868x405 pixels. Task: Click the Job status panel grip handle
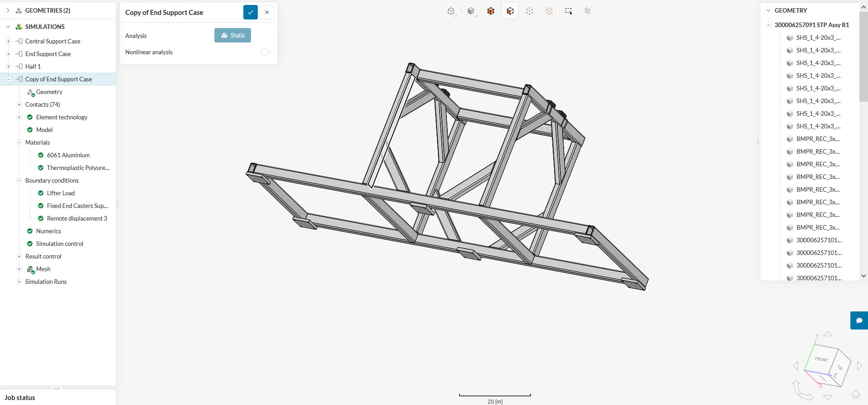click(x=57, y=388)
